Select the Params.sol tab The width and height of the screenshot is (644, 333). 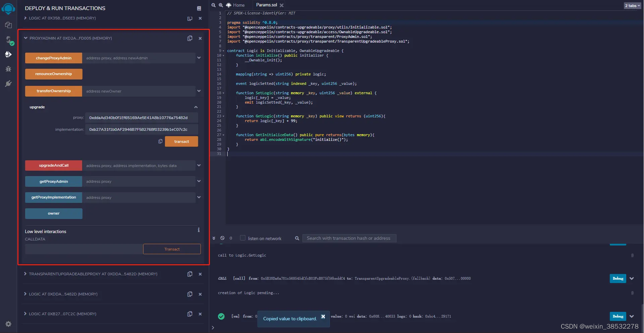(267, 5)
